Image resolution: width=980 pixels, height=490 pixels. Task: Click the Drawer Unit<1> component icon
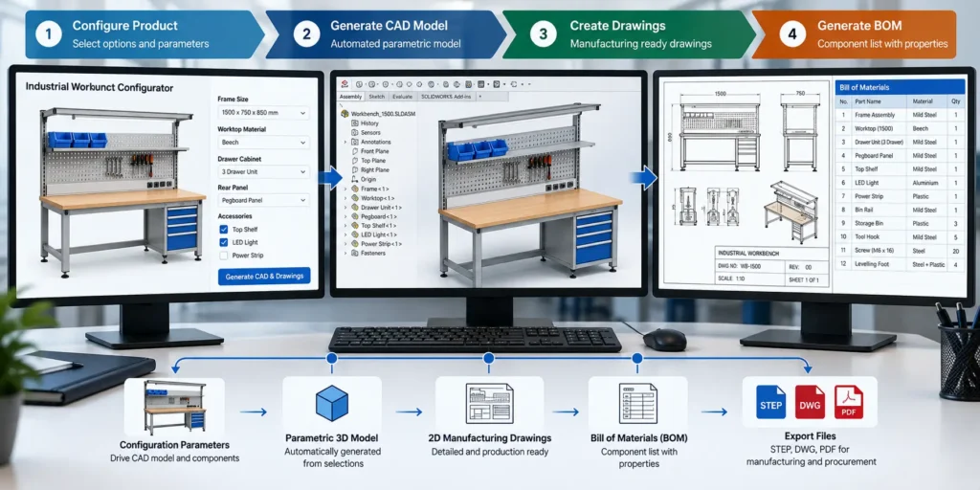354,207
